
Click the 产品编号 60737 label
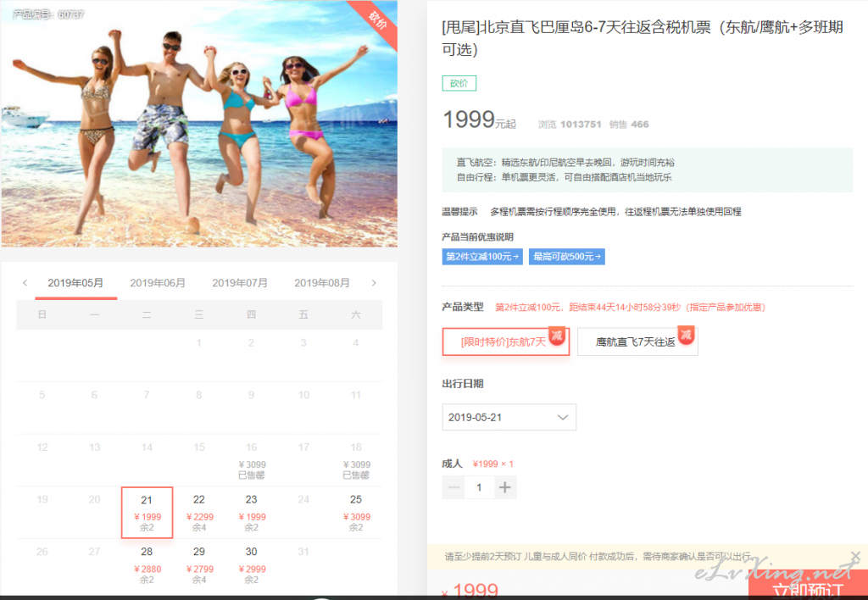tap(48, 14)
